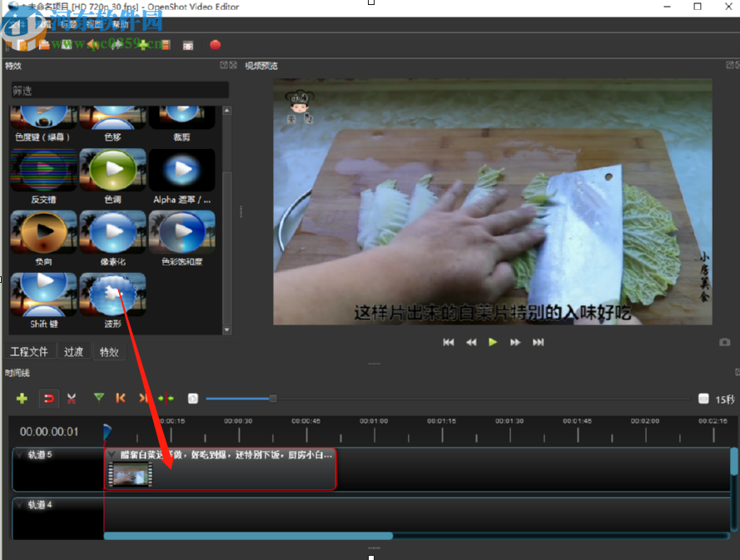
Task: Click the zoom-out icon next to 15秒
Action: pyautogui.click(x=703, y=399)
